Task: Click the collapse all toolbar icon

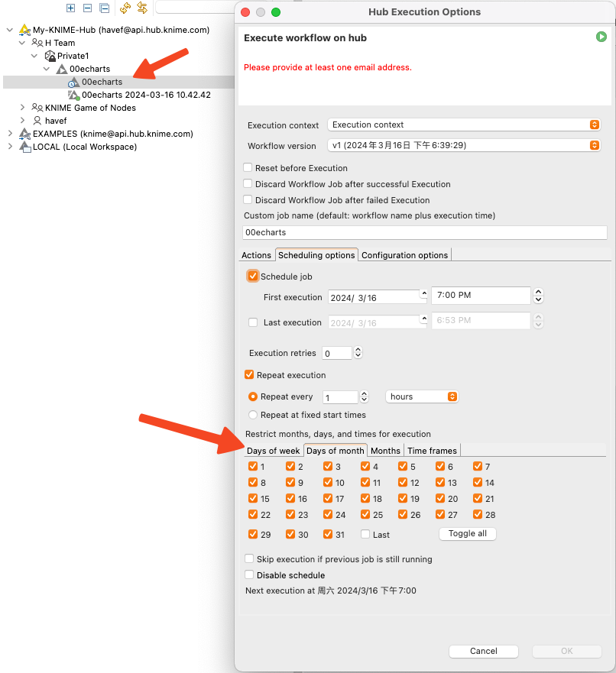Action: point(104,8)
